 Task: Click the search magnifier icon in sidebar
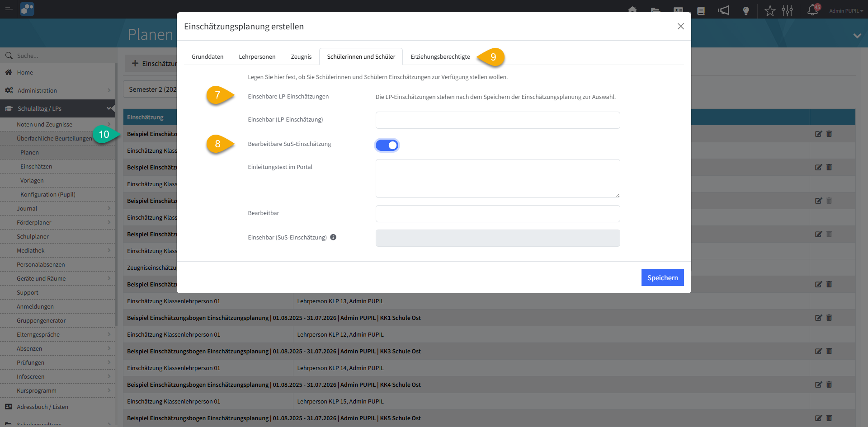9,56
